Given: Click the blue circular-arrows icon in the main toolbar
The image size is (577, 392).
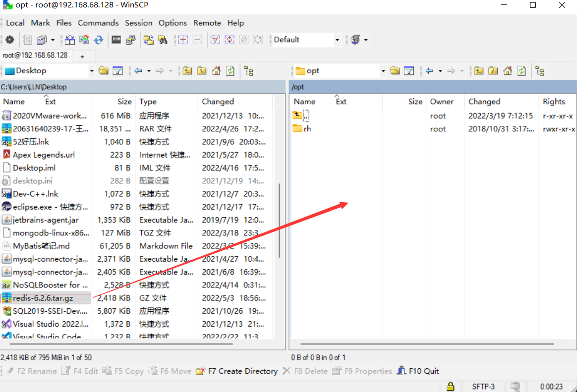Looking at the screenshot, I should (98, 40).
